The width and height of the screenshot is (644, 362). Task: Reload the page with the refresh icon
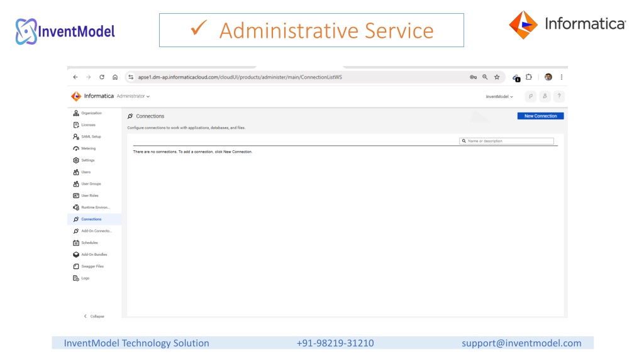coord(102,77)
